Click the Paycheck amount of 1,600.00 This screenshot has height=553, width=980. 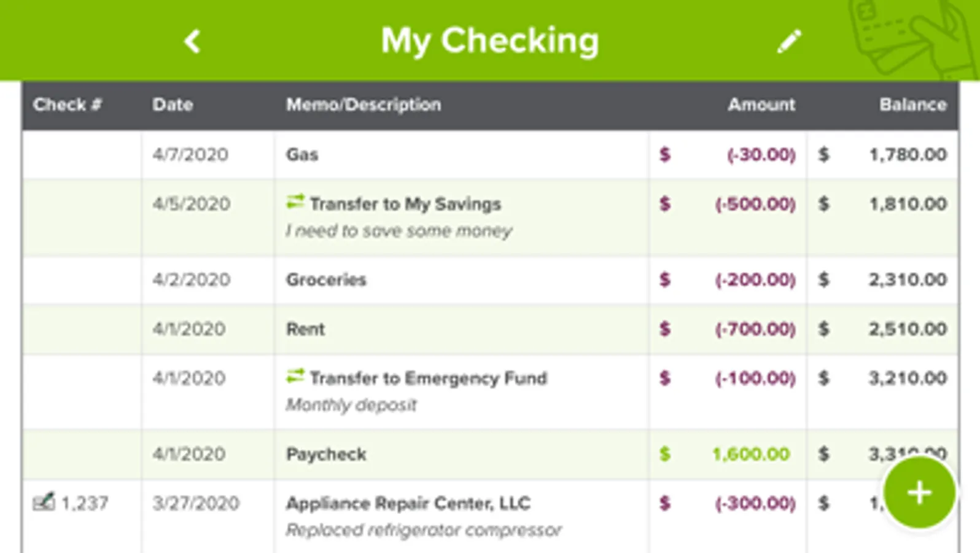pyautogui.click(x=750, y=453)
